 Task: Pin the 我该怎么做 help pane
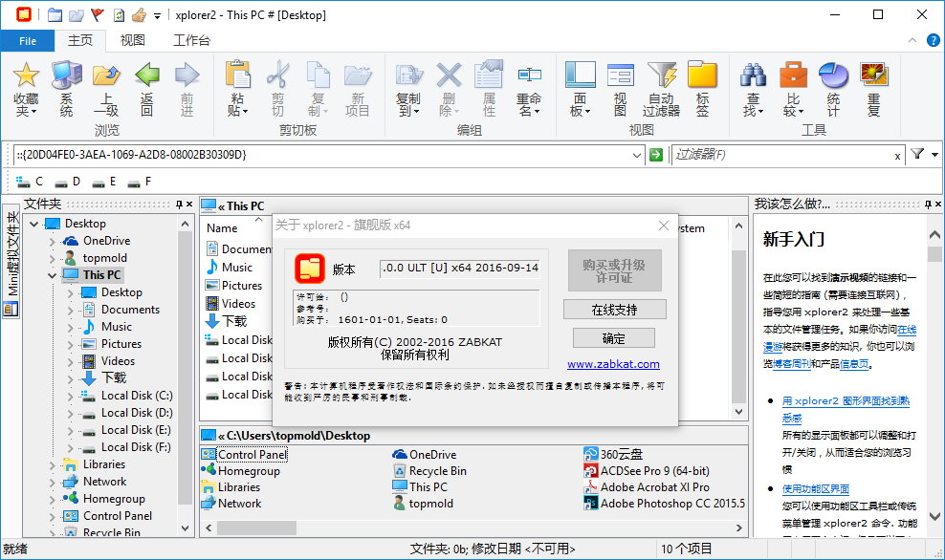pos(928,205)
